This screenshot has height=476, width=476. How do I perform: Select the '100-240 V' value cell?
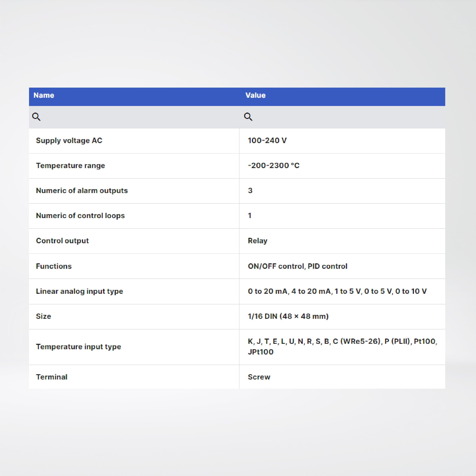[x=342, y=141]
